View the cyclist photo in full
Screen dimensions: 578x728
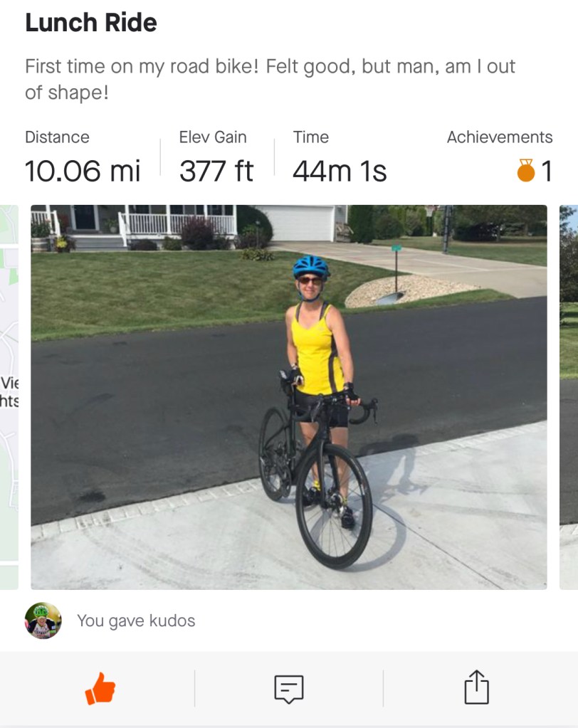pos(288,397)
